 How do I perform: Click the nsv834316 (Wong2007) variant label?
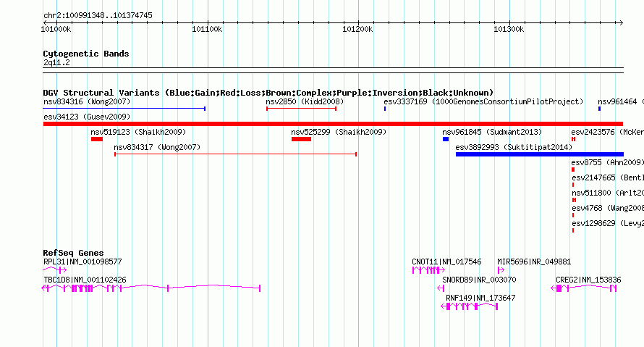(87, 101)
